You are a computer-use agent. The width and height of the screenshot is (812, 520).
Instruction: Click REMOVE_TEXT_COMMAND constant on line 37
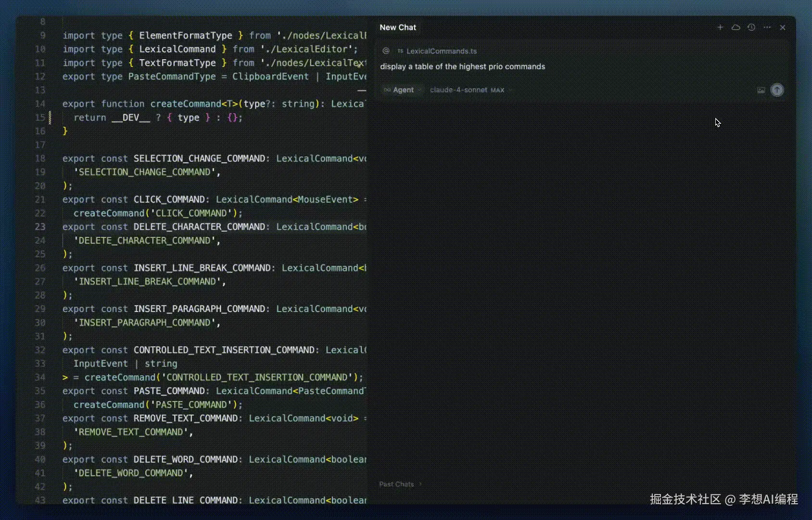point(186,418)
